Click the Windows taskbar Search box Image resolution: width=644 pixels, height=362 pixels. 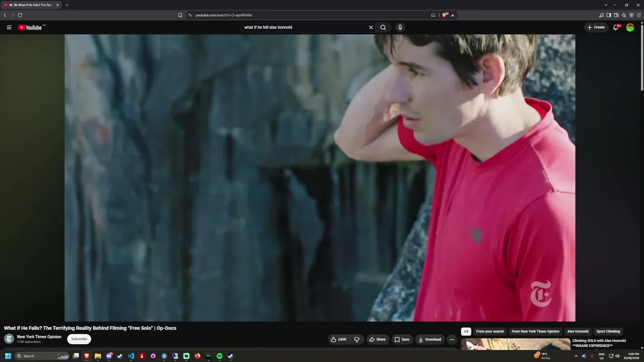[x=42, y=356]
